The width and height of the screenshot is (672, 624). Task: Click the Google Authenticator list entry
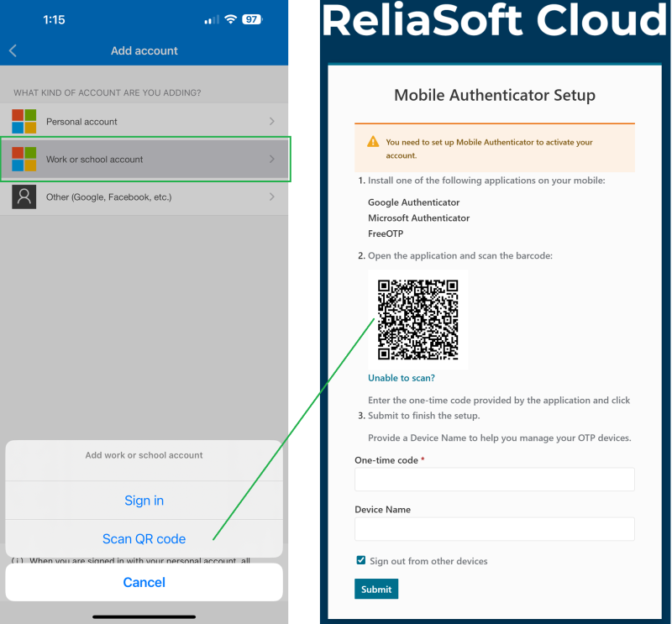click(x=413, y=202)
